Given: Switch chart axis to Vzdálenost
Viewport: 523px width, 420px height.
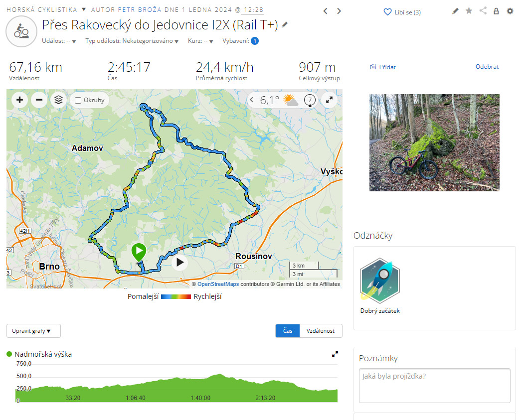Looking at the screenshot, I should [321, 331].
